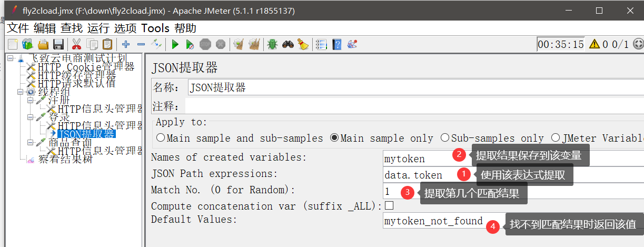Clear results with single broom gear icon
The image size is (644, 247).
239,44
